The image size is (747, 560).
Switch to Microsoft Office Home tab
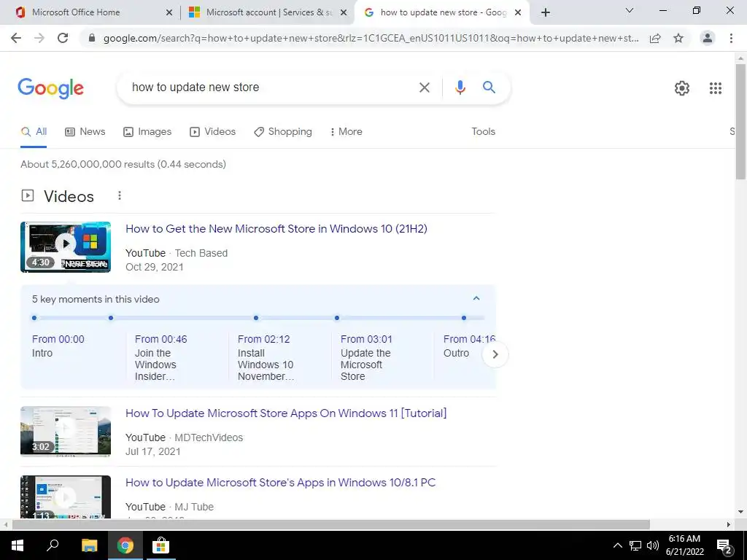click(76, 12)
